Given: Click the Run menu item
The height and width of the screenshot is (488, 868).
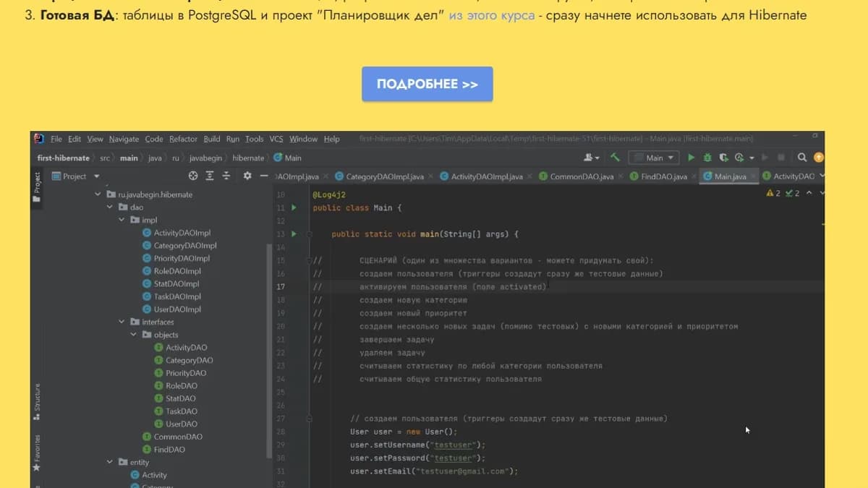Looking at the screenshot, I should [233, 139].
